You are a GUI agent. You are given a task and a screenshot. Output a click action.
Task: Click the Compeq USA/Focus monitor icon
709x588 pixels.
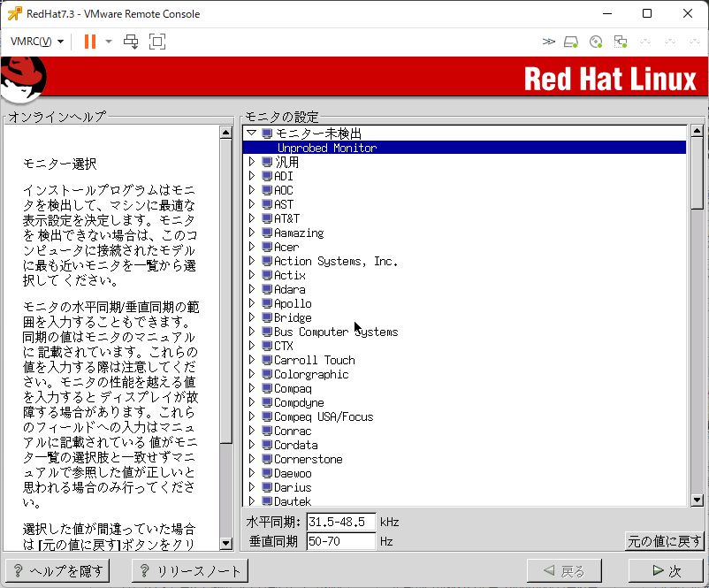[267, 416]
